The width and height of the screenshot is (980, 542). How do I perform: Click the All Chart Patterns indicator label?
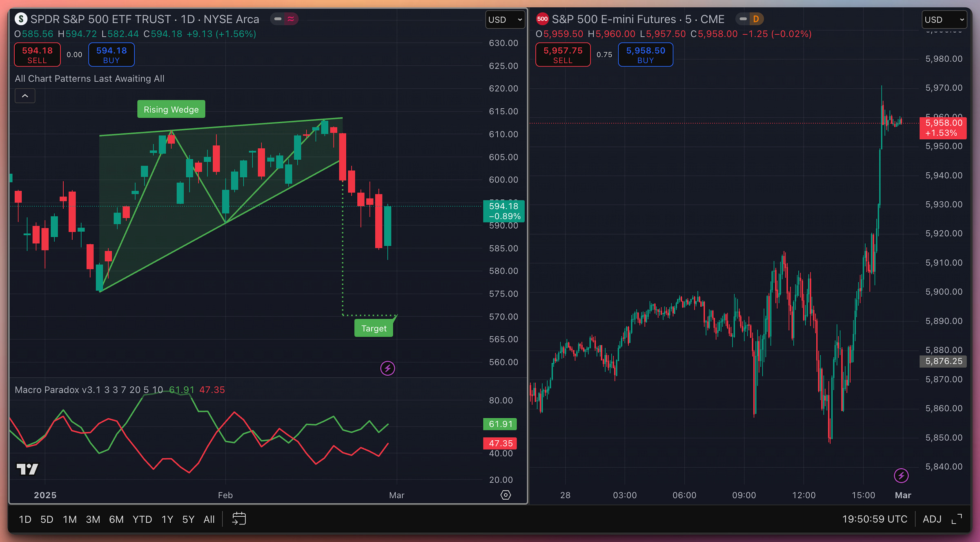89,78
